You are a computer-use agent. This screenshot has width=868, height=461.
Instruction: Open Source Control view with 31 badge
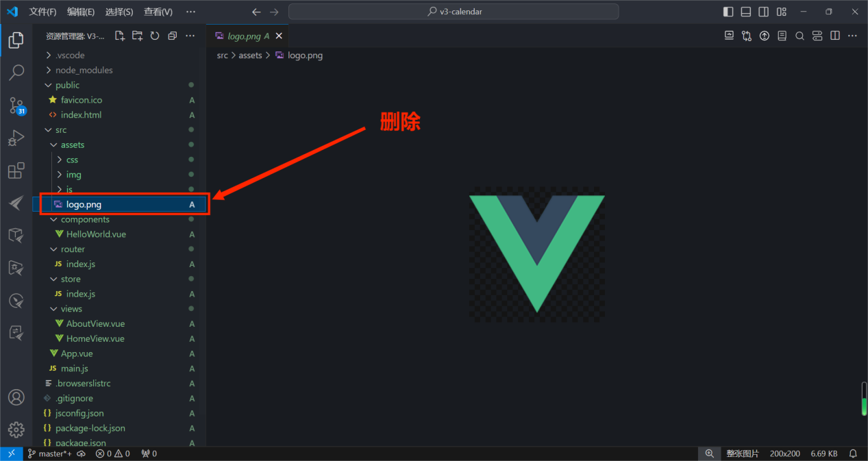[16, 105]
